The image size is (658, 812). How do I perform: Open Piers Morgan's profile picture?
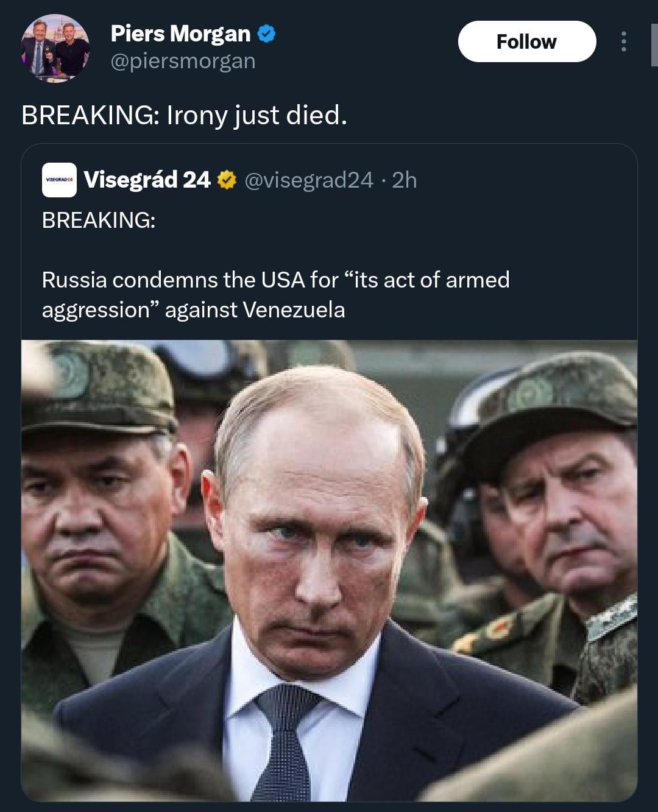(x=55, y=49)
